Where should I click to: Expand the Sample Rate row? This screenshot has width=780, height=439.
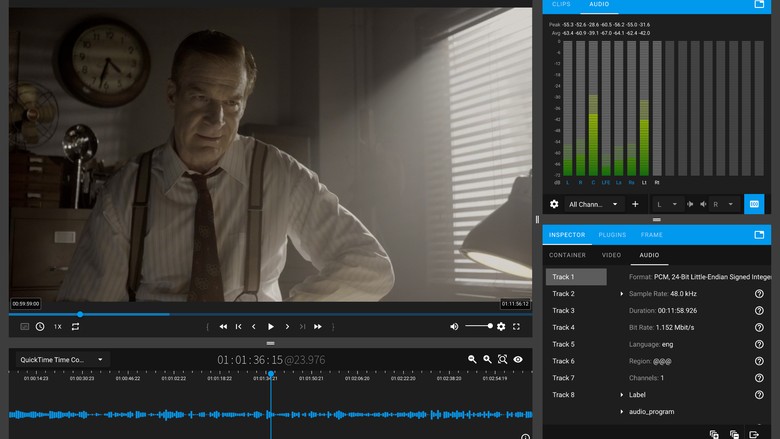point(621,294)
